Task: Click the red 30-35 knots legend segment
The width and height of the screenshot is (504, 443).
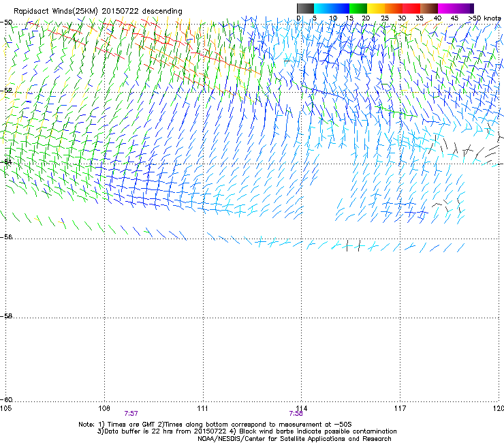Action: (x=411, y=8)
